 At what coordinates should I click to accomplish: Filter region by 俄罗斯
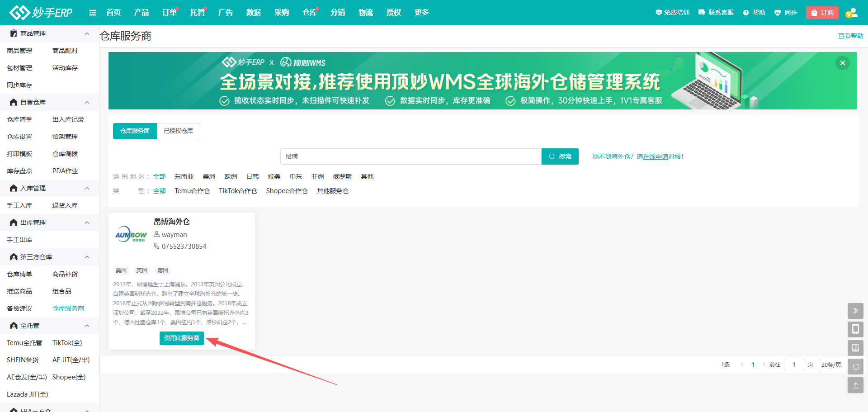(342, 176)
